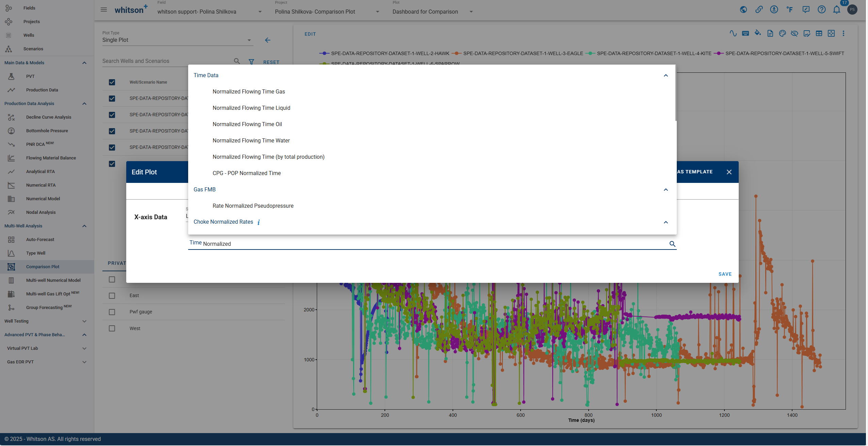The width and height of the screenshot is (868, 446).
Task: Collapse the Time Data section
Action: [x=666, y=75]
